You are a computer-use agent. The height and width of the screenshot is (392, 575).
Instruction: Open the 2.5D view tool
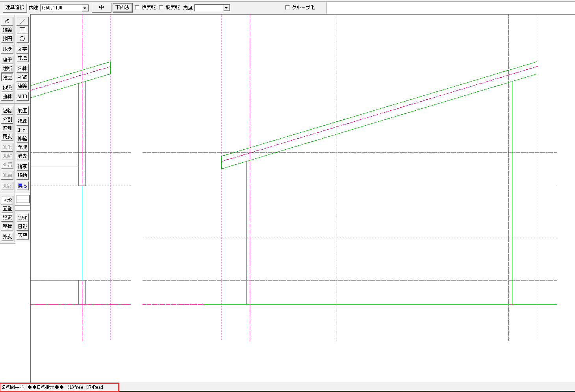(x=22, y=218)
